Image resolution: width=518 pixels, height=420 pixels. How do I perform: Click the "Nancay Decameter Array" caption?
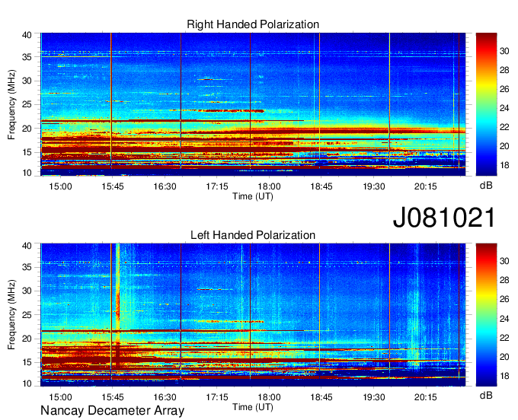112,411
